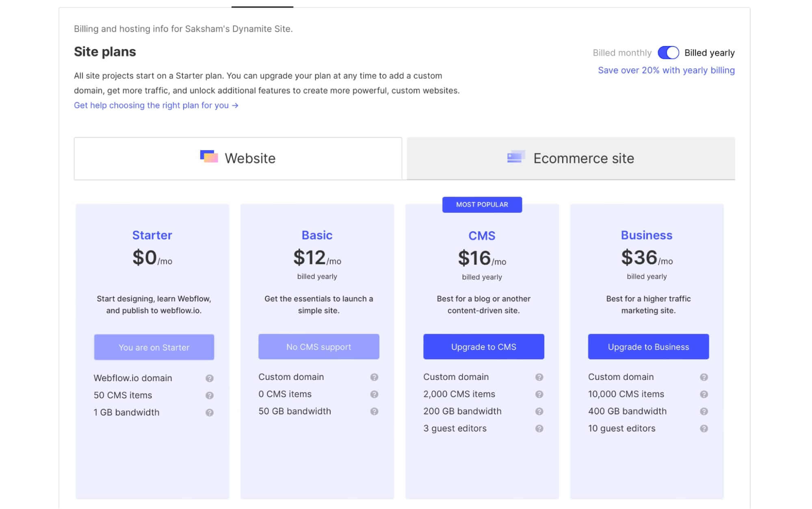Click 200 GB bandwidth text

462,411
